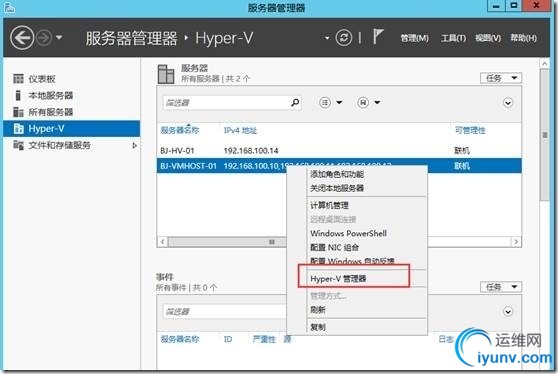The height and width of the screenshot is (374, 558).
Task: Open the 管理(M) menu
Action: pyautogui.click(x=414, y=38)
